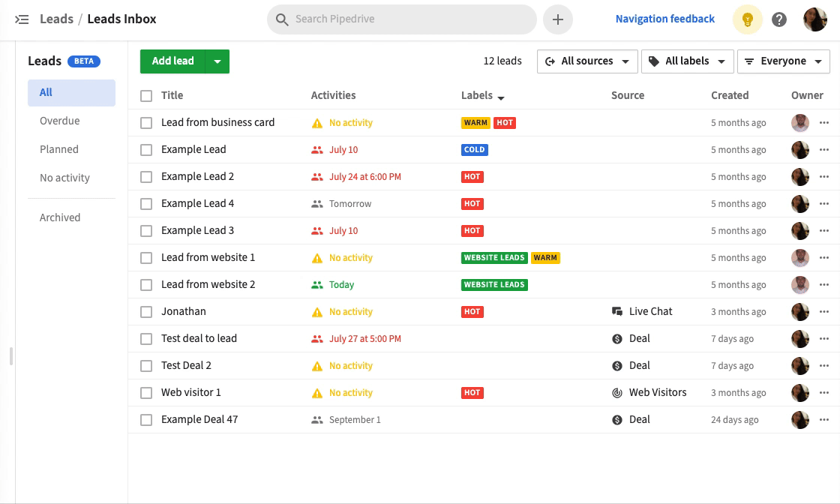Select all leads with the header checkbox
840x504 pixels.
146,95
